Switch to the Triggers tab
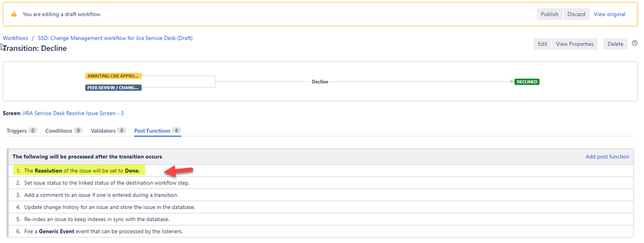This screenshot has height=243, width=644. (22, 131)
